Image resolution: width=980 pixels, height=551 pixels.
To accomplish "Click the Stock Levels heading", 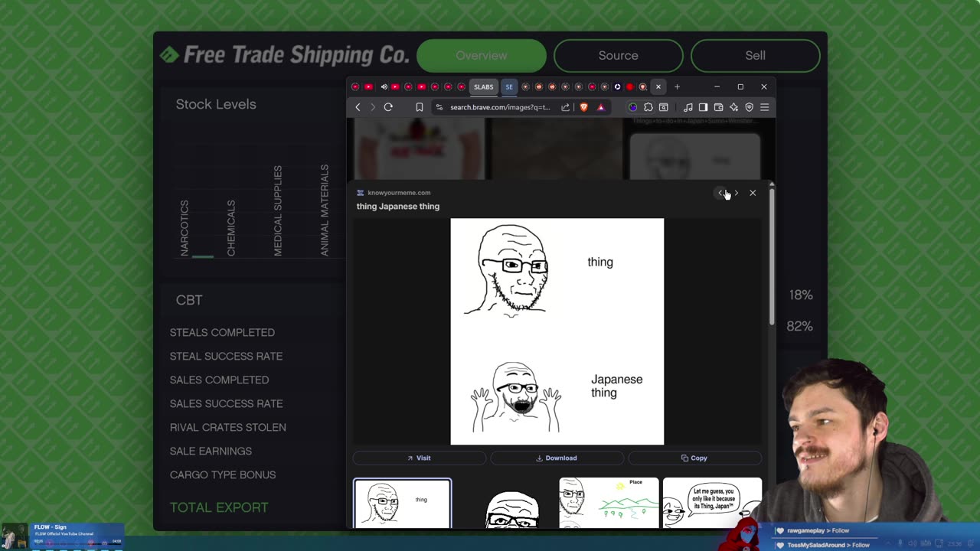I will coord(216,104).
